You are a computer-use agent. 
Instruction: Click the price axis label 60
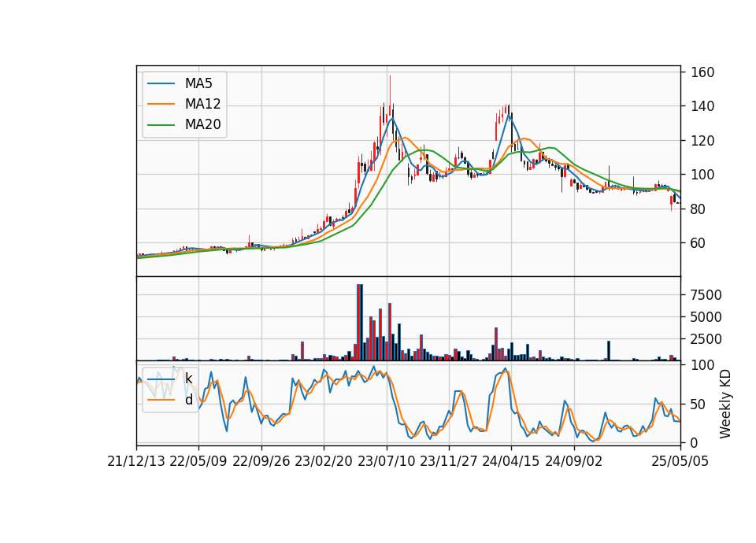click(699, 243)
